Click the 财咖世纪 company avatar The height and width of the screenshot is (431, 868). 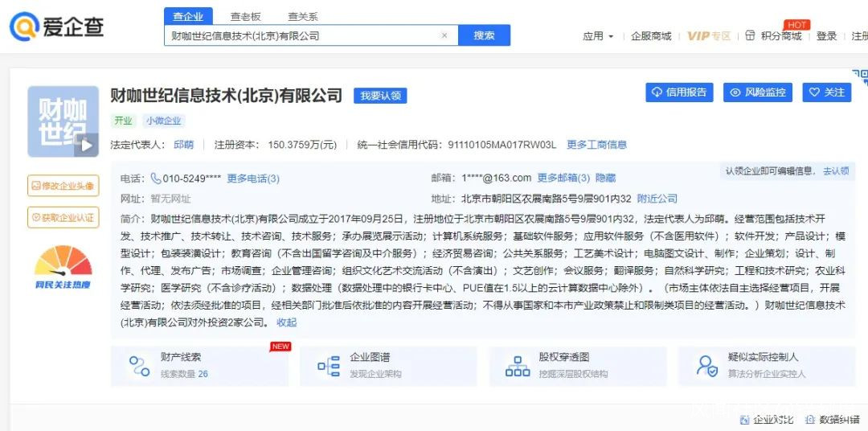63,121
